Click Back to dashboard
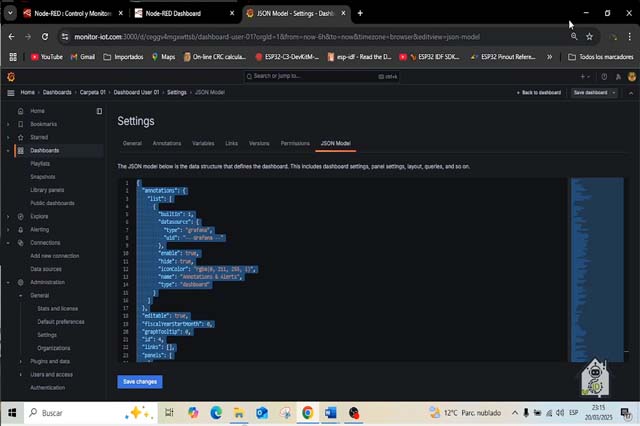The width and height of the screenshot is (640, 426). pos(539,92)
